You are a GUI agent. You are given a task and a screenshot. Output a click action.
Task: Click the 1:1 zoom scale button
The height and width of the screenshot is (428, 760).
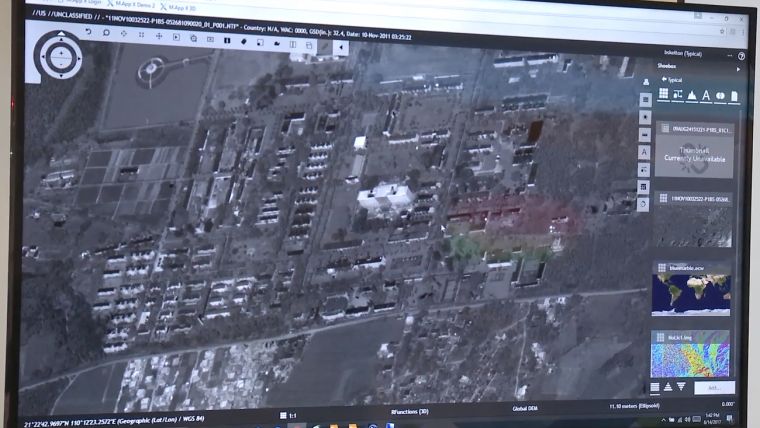coord(288,415)
